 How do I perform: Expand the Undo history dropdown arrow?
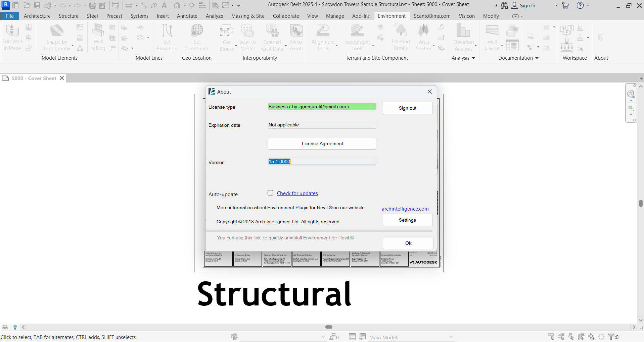click(x=70, y=5)
